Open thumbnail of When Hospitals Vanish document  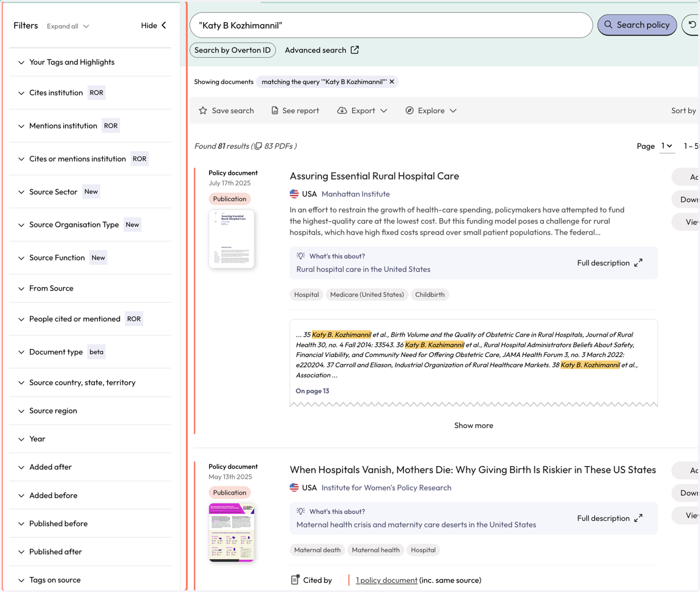[232, 533]
